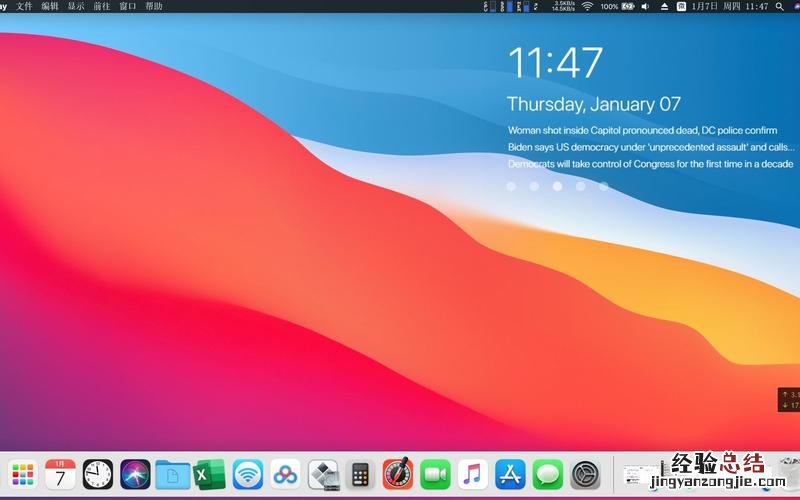Launch Siri from the dock
Viewport: 800px width, 500px height.
pyautogui.click(x=135, y=474)
